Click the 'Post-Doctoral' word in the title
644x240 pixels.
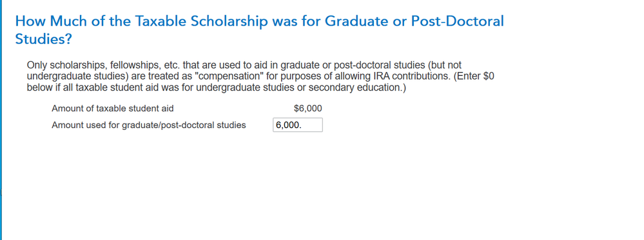[457, 21]
